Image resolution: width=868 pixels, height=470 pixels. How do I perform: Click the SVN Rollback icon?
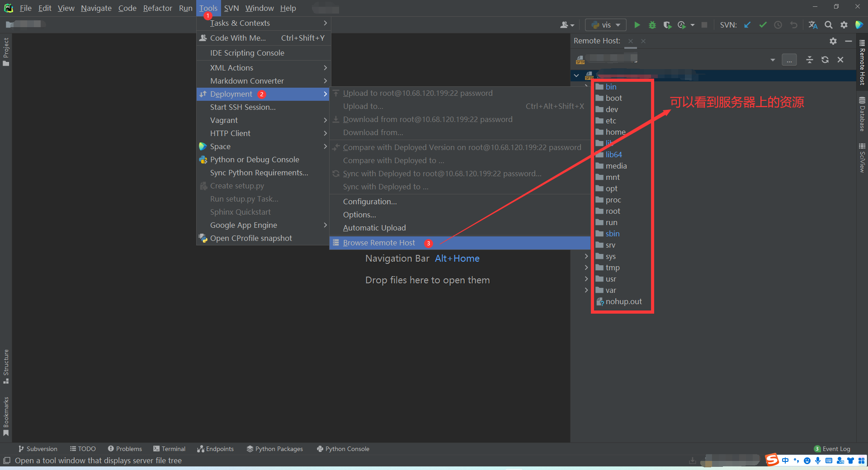click(x=793, y=25)
